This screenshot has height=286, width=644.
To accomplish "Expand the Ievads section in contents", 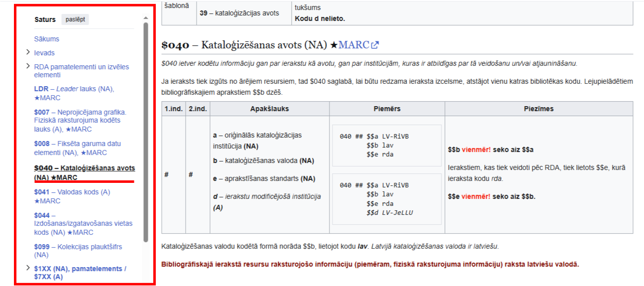I will pyautogui.click(x=27, y=52).
